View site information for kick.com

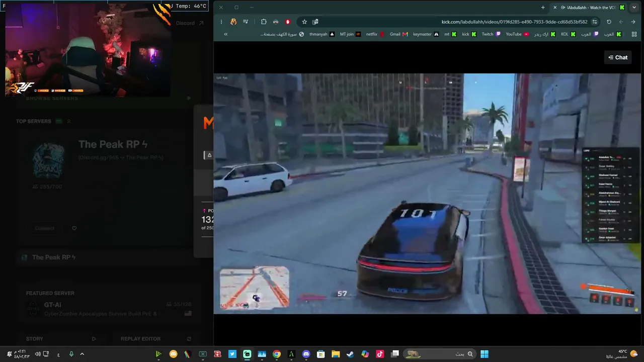(x=595, y=22)
